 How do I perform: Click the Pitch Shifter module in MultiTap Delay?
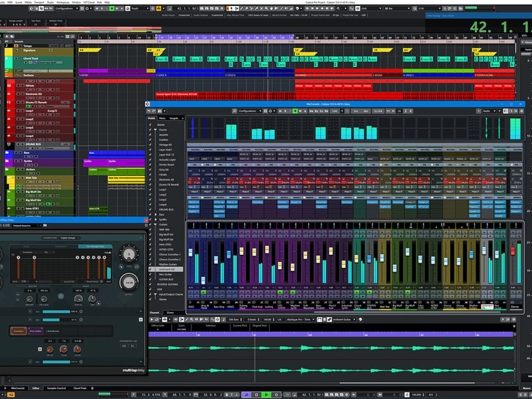point(35,331)
